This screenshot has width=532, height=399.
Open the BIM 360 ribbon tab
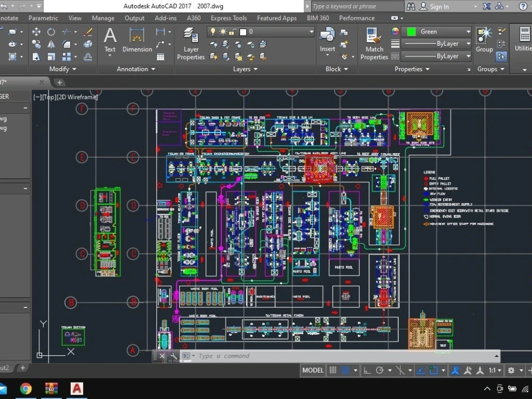(318, 18)
